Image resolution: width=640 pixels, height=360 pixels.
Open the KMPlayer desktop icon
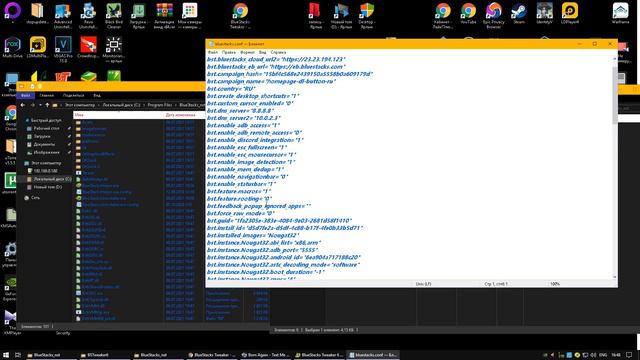[x=11, y=322]
